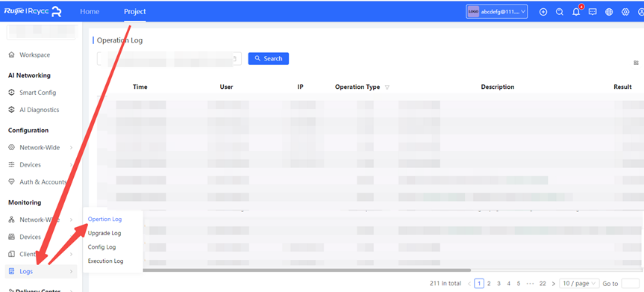The image size is (644, 292).
Task: Go to previous page arrow
Action: click(469, 283)
